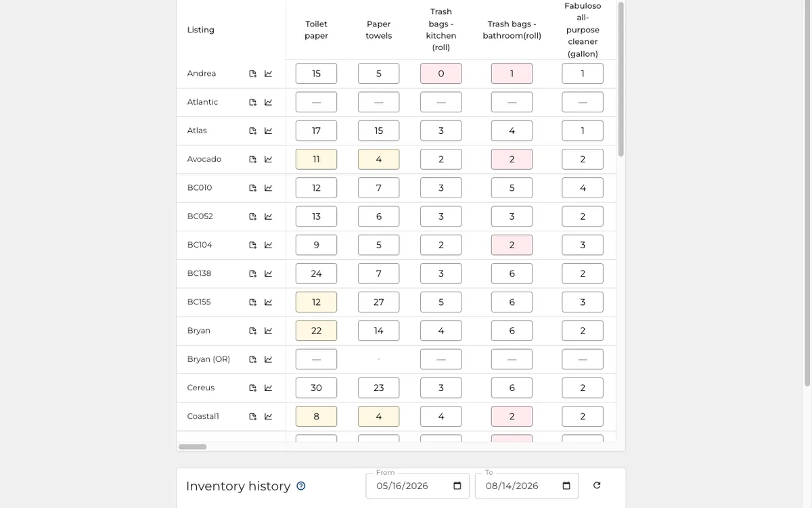Open the document icon for Bryan
Image resolution: width=812 pixels, height=508 pixels.
click(252, 331)
